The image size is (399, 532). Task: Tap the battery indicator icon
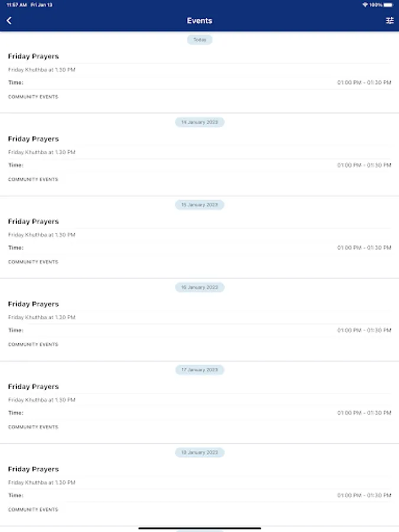[x=388, y=5]
